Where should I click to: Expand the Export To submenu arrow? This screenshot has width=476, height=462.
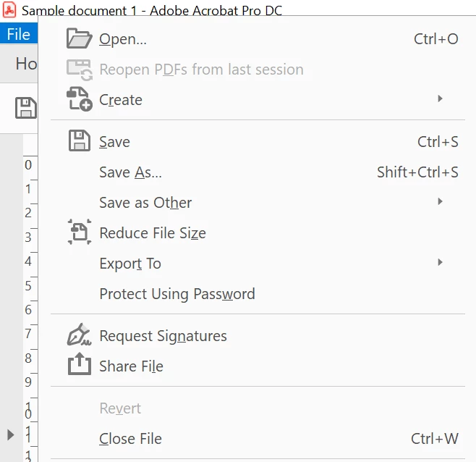440,263
